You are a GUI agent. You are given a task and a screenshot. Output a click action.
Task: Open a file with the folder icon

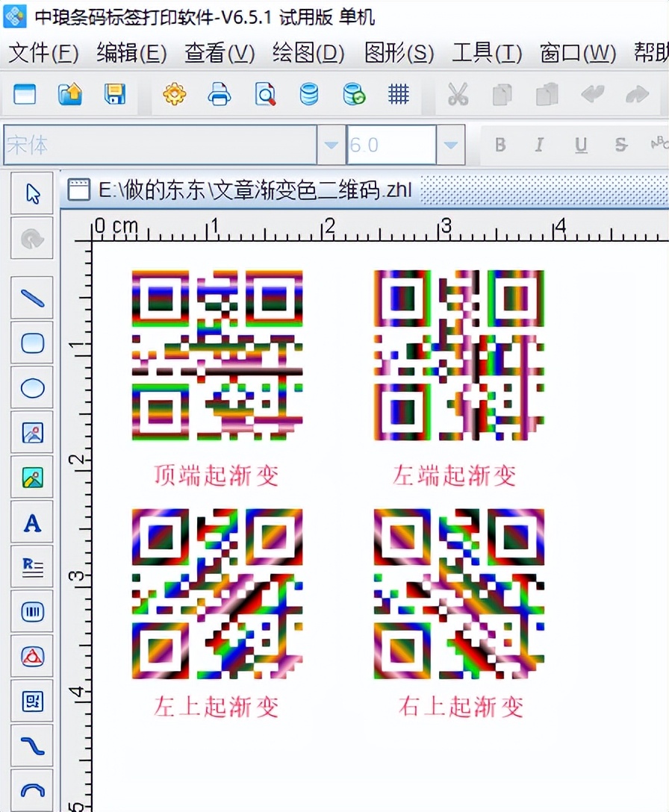click(x=70, y=94)
